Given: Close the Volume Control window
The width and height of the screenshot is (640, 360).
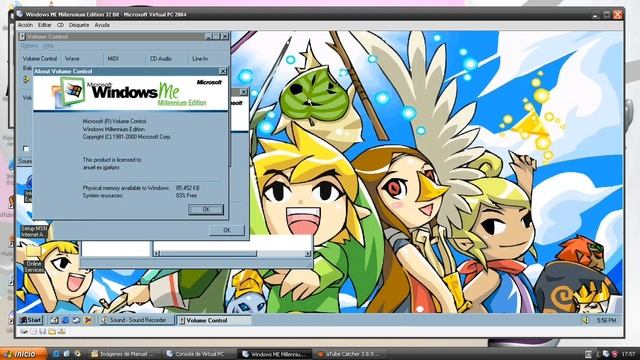Looking at the screenshot, I should 224,36.
